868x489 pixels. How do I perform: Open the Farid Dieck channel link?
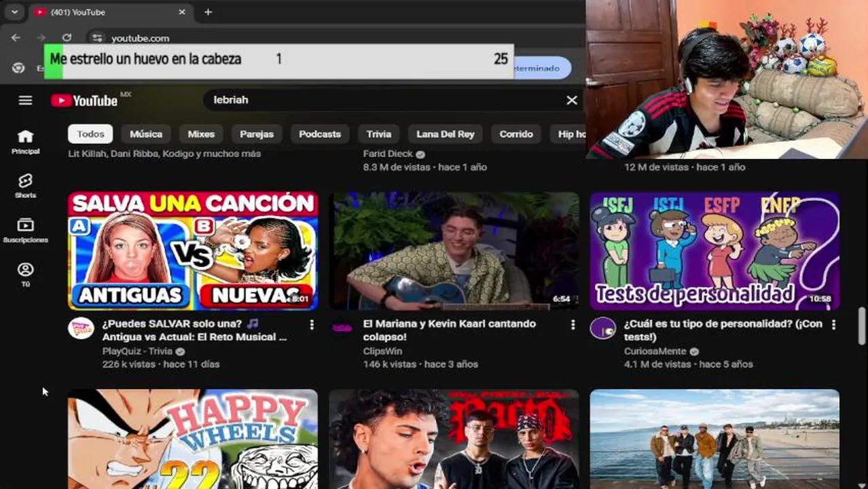coord(388,154)
